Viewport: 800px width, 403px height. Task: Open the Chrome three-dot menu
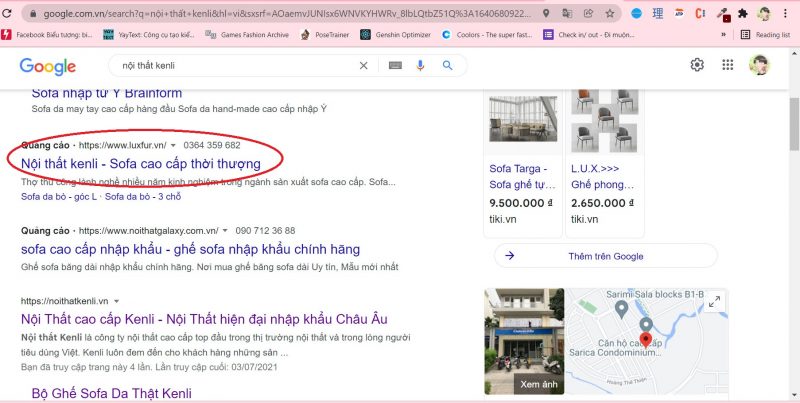coord(786,14)
